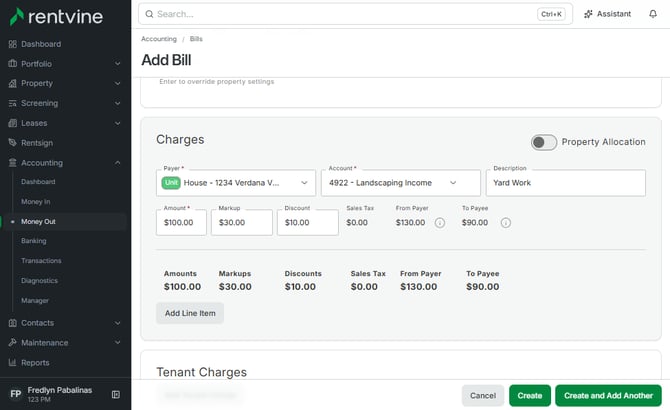Viewport: 670px width, 410px height.
Task: Open the Payer dropdown
Action: coord(236,183)
